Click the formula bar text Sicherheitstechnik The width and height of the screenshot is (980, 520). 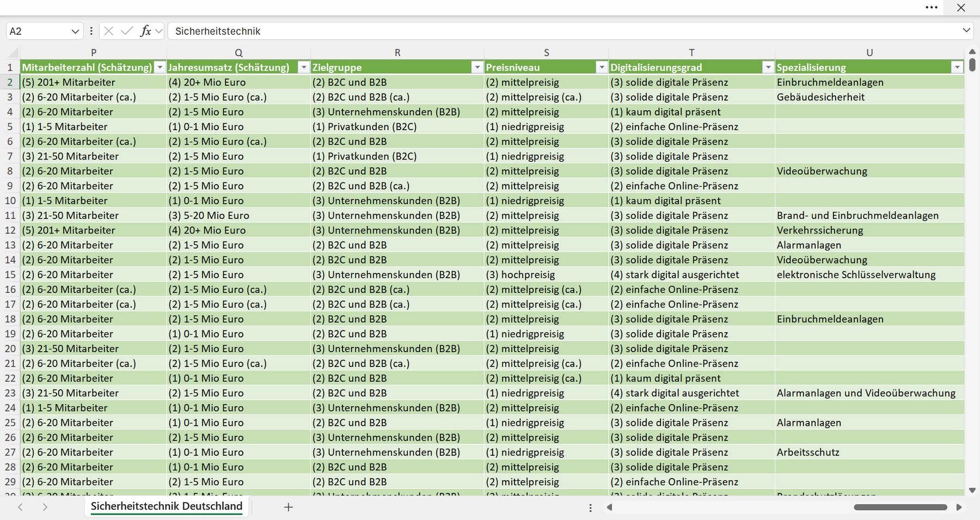tap(218, 32)
